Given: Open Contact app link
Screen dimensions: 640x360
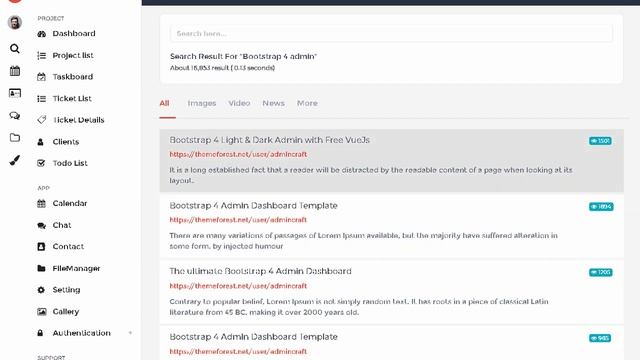Looking at the screenshot, I should pyautogui.click(x=68, y=246).
